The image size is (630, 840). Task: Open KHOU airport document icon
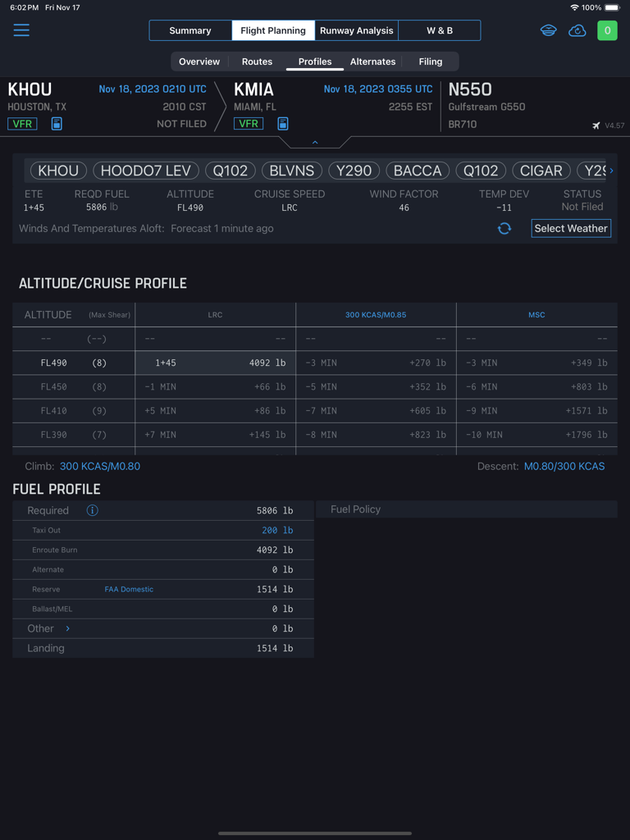(57, 124)
